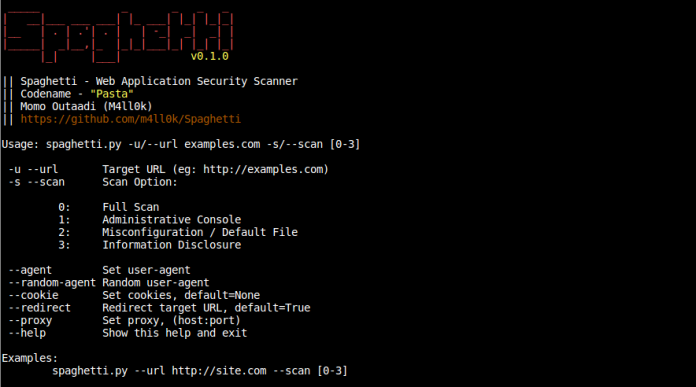This screenshot has width=696, height=387.
Task: Click the example command with site.com
Action: [x=200, y=371]
